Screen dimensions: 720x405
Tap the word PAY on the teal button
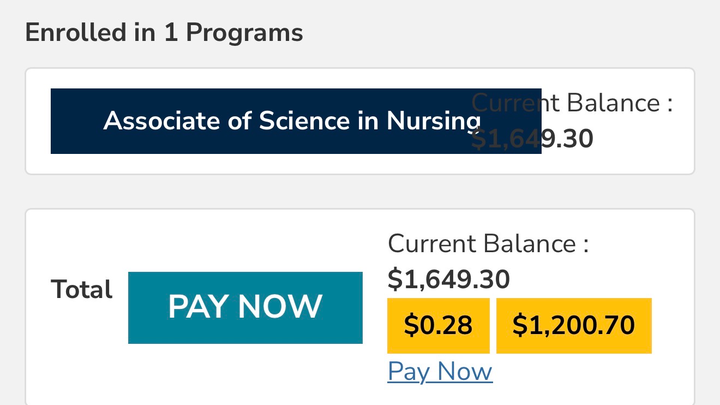202,307
